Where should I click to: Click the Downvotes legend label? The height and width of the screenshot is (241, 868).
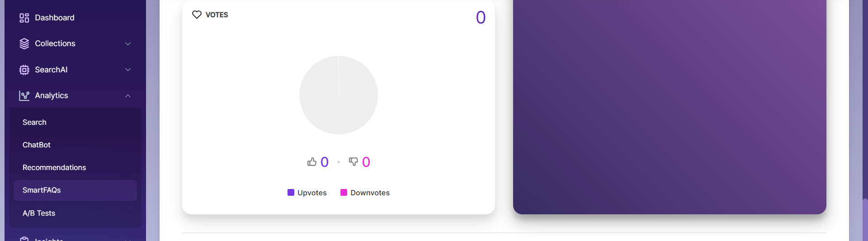pos(370,193)
